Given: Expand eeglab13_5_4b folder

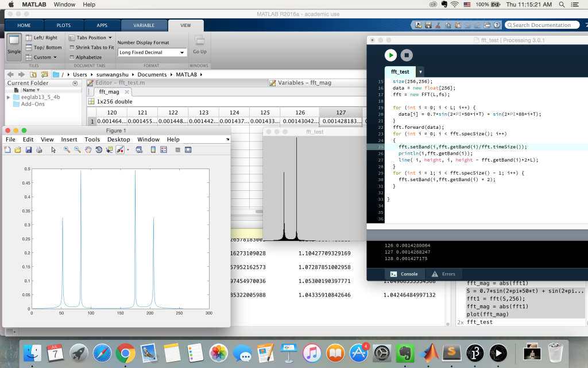Looking at the screenshot, I should pos(8,97).
